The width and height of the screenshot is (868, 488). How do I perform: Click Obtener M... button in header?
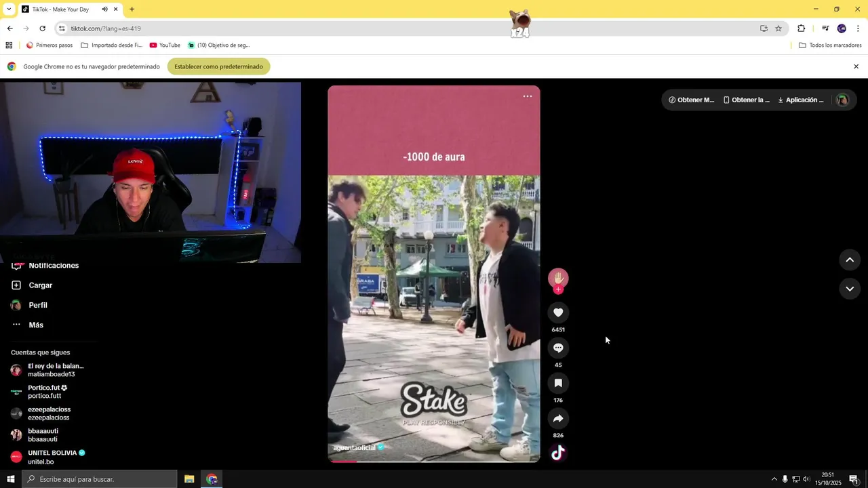(691, 100)
